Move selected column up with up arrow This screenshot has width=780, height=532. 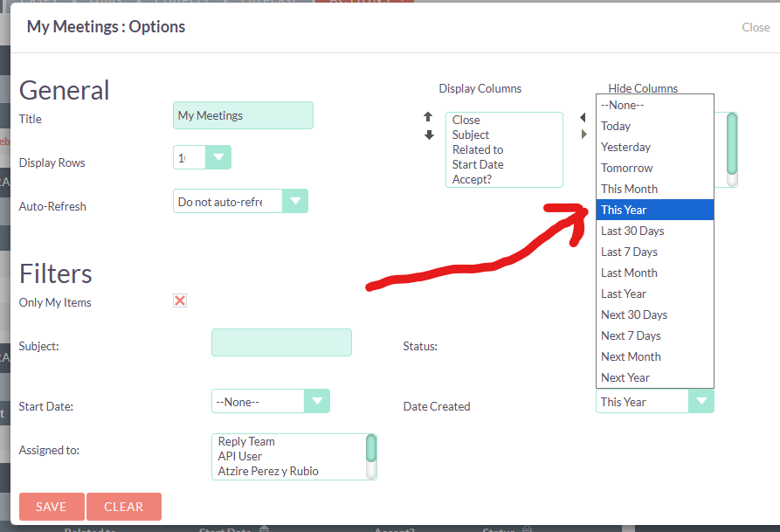coord(428,117)
